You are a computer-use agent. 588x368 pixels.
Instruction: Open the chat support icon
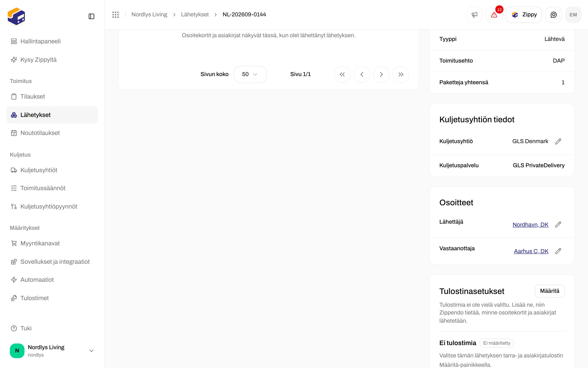click(x=553, y=15)
